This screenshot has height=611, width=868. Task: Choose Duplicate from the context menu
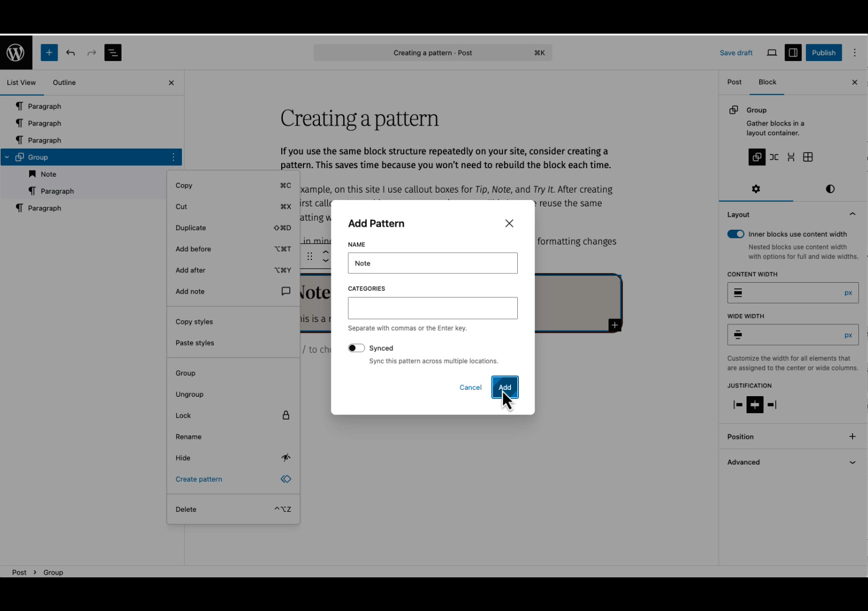[x=233, y=228]
